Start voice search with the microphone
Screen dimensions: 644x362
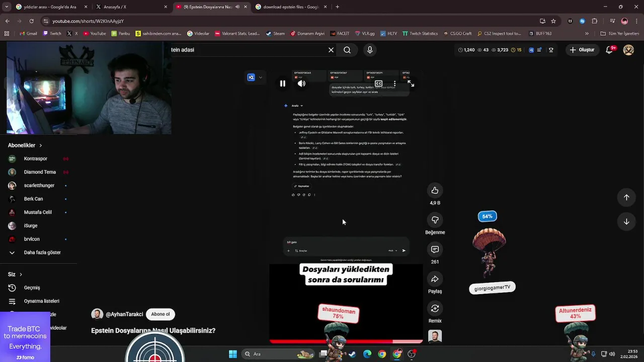[x=370, y=50]
